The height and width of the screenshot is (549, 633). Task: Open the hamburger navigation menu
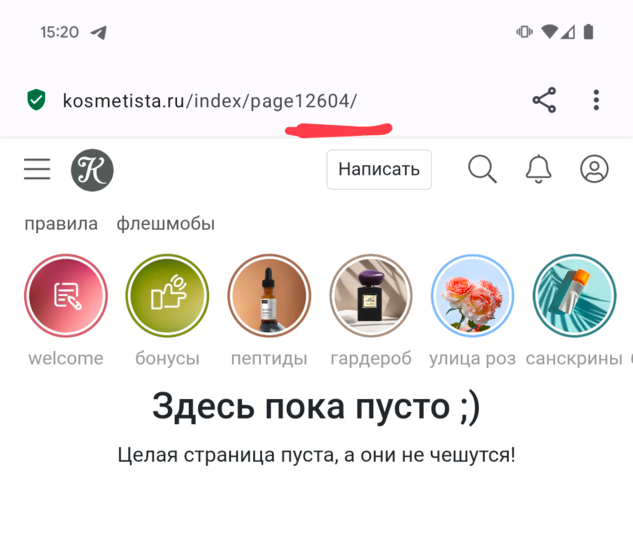(37, 169)
